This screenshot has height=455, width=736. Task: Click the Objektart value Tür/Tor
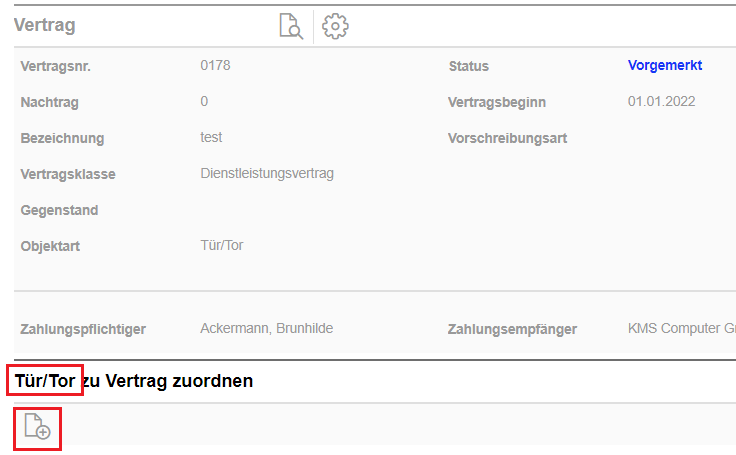pos(222,245)
